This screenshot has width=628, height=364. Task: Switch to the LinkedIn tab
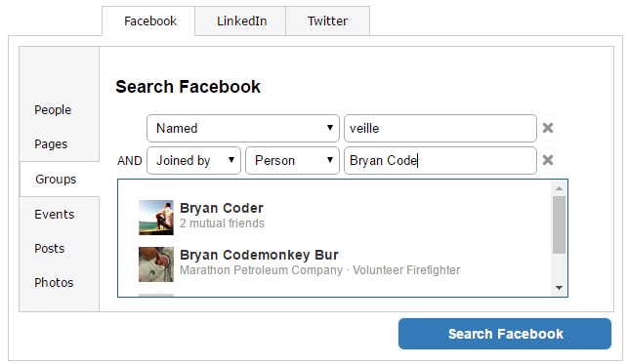click(241, 20)
